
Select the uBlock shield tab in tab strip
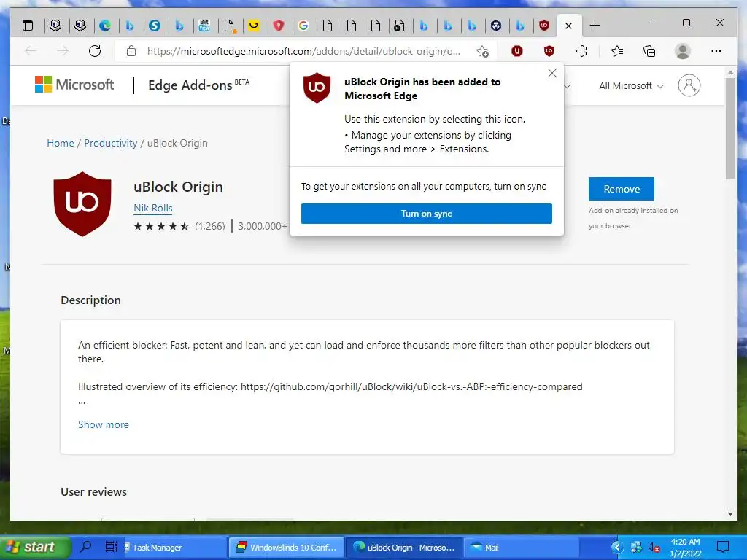(x=544, y=26)
